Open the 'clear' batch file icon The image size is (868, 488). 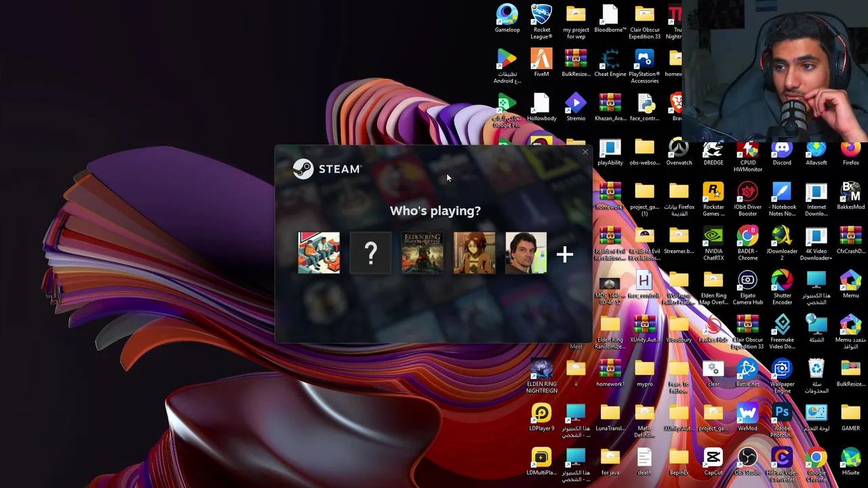point(713,373)
